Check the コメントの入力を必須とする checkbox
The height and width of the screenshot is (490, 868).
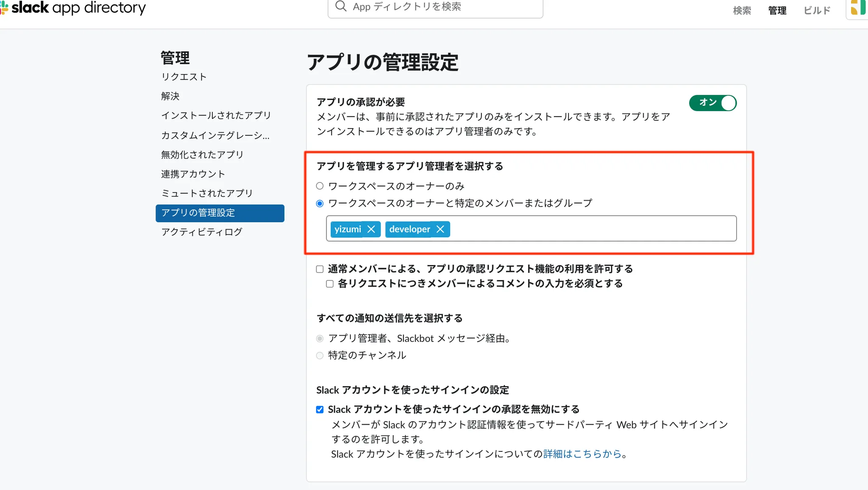coord(330,284)
